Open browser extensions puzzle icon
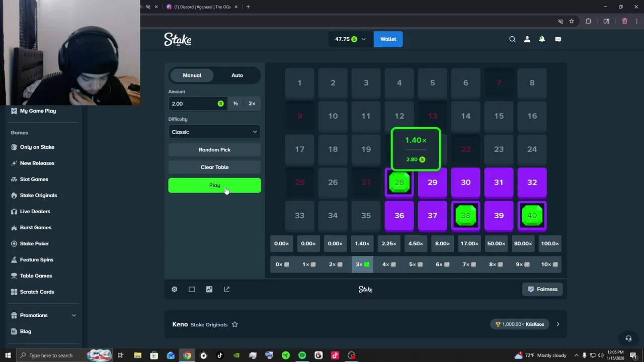The image size is (644, 362). 588,21
